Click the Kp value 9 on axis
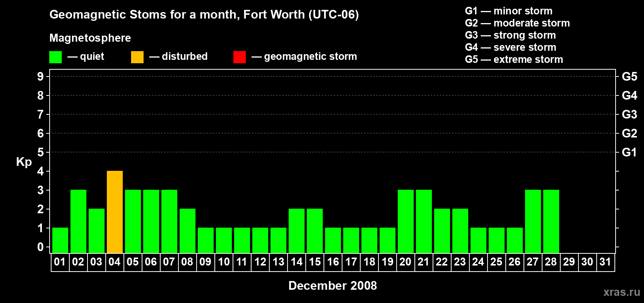The height and width of the screenshot is (303, 644). click(41, 77)
